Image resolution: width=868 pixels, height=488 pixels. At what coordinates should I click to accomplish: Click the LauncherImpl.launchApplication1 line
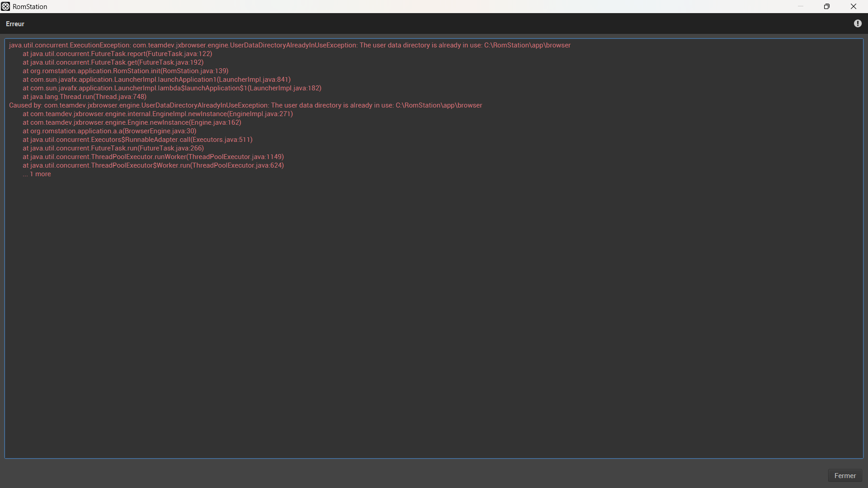coord(157,80)
